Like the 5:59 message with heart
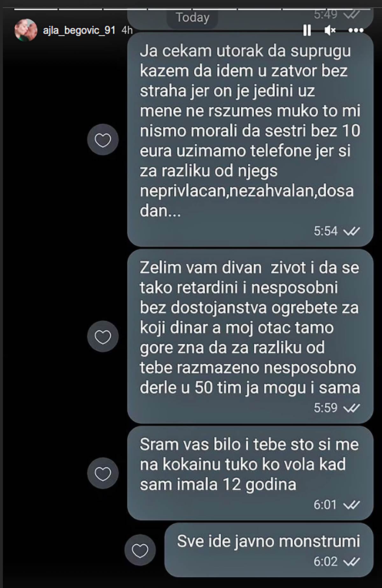The image size is (382, 588). point(103,336)
